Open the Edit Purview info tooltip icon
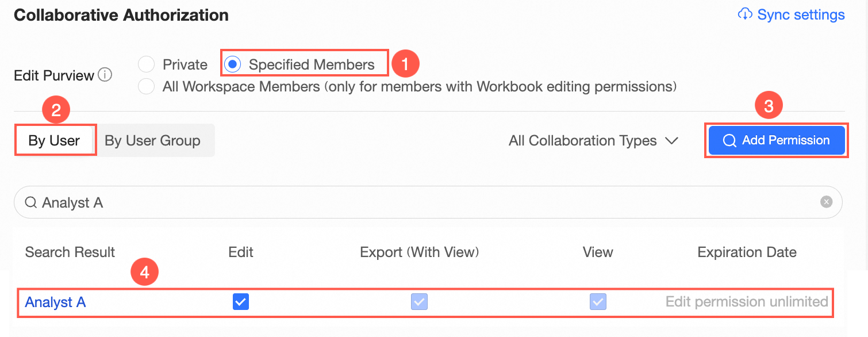868x337 pixels. click(x=105, y=75)
